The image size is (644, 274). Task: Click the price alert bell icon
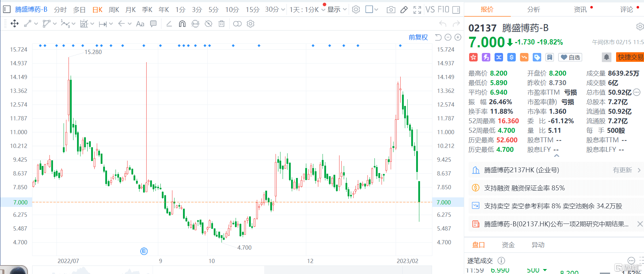coord(607,57)
